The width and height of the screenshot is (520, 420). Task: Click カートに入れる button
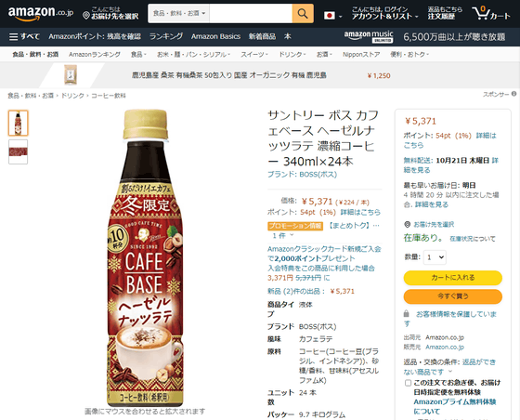click(x=453, y=278)
